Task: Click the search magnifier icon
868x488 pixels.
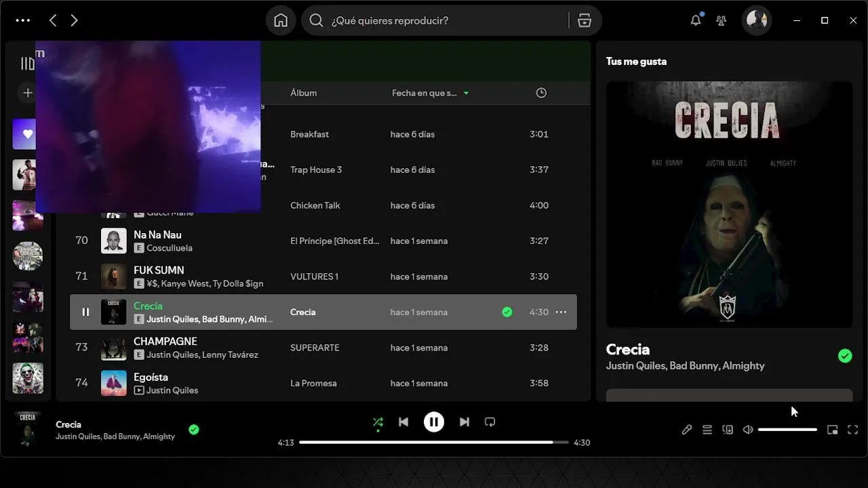Action: (316, 20)
